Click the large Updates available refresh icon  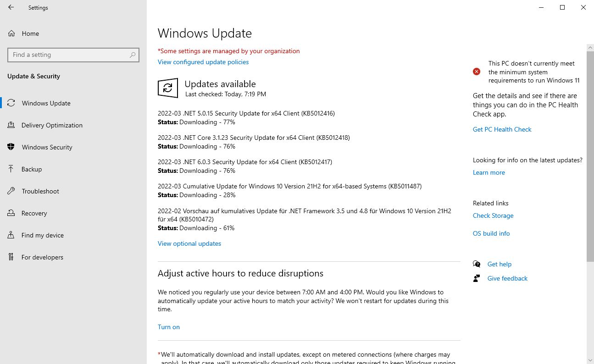point(168,88)
